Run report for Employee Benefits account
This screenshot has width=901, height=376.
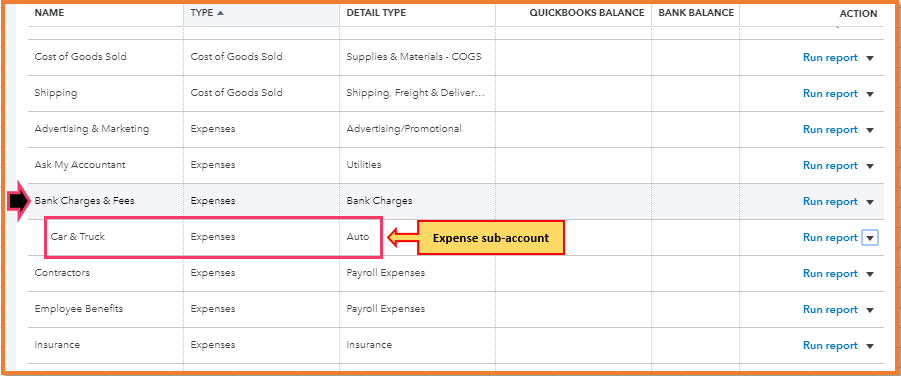coord(830,309)
